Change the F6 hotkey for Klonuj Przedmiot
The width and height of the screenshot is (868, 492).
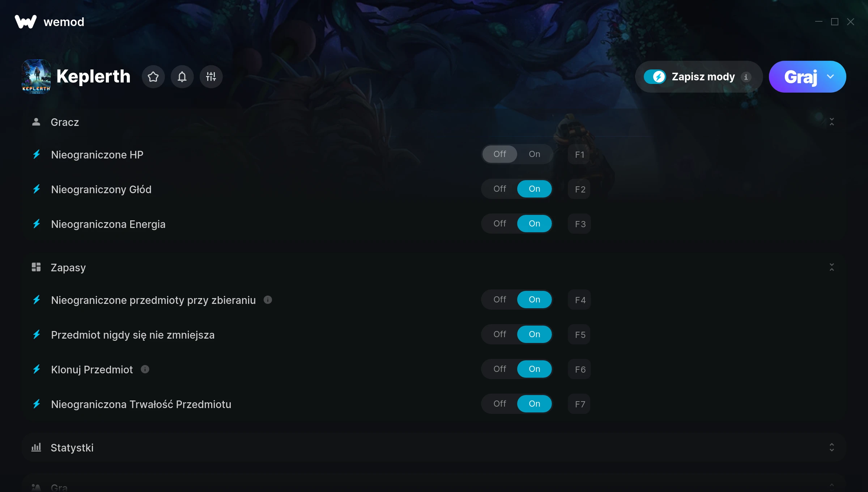(579, 369)
